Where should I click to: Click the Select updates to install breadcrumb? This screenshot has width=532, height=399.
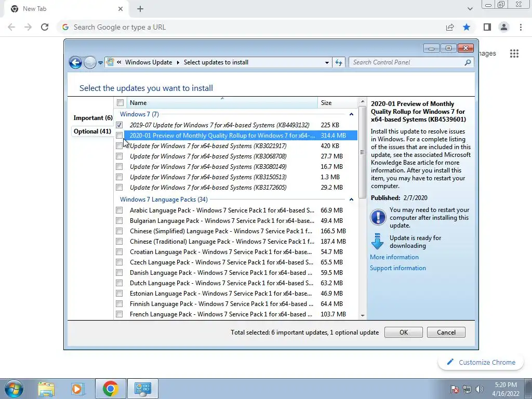[x=216, y=62]
